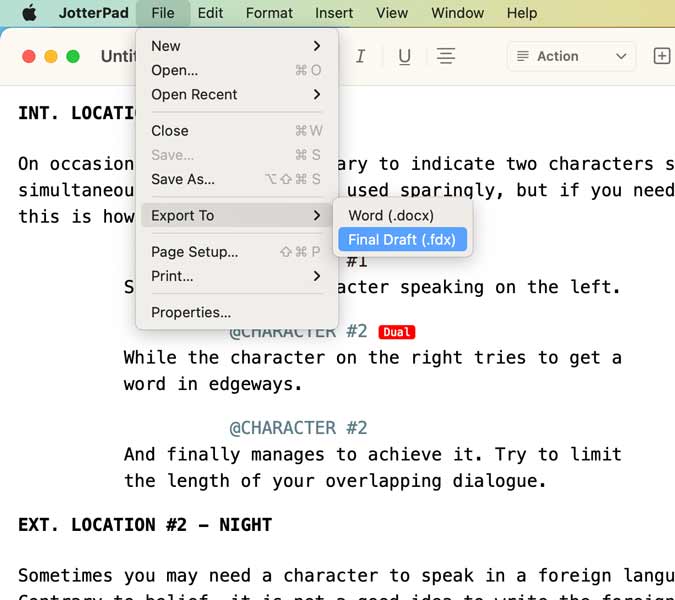Image resolution: width=675 pixels, height=600 pixels.
Task: Click the line starting 'Sometimes you may need'
Action: 346,576
